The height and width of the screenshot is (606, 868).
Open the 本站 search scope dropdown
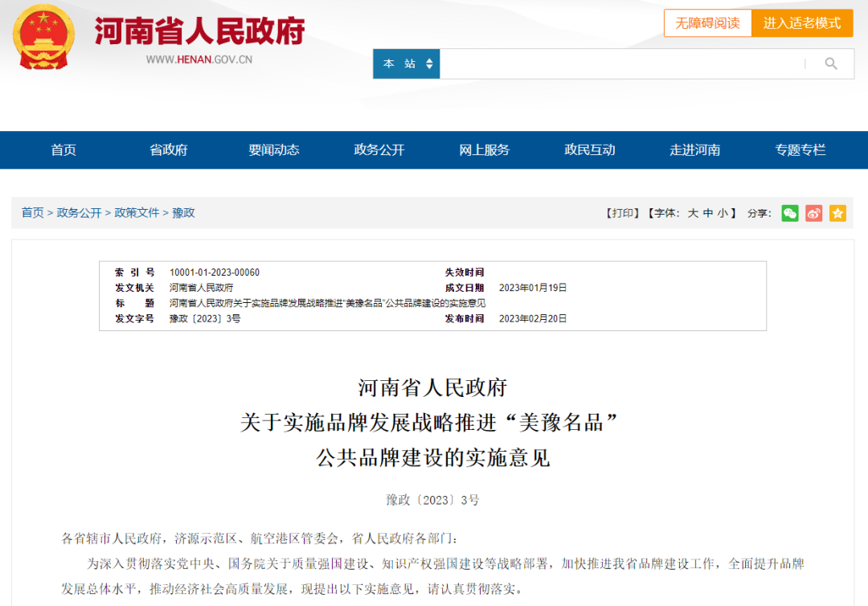coord(400,63)
